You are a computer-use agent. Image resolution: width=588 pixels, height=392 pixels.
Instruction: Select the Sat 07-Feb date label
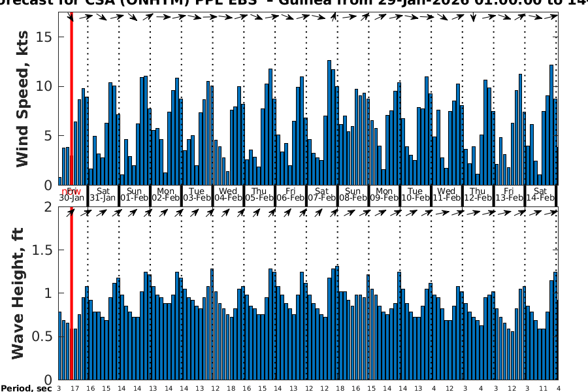[322, 194]
